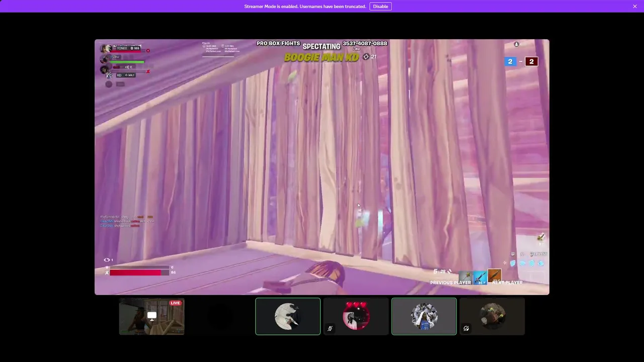Image resolution: width=644 pixels, height=362 pixels.
Task: Click the TONEE squad member nameplate
Action: [128, 48]
